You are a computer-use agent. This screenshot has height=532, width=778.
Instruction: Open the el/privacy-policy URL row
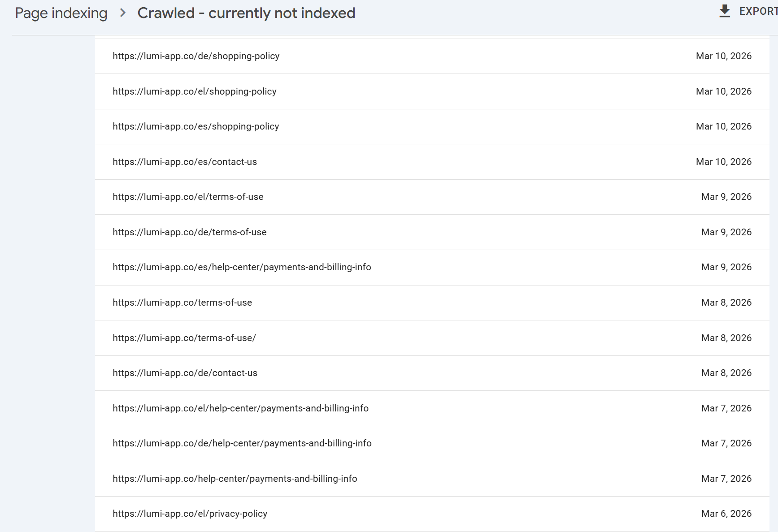190,514
